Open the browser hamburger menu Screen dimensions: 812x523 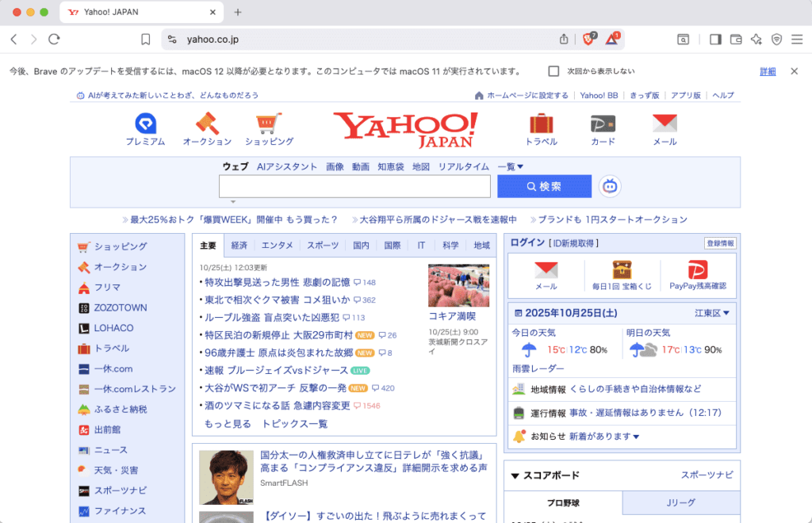coord(797,40)
